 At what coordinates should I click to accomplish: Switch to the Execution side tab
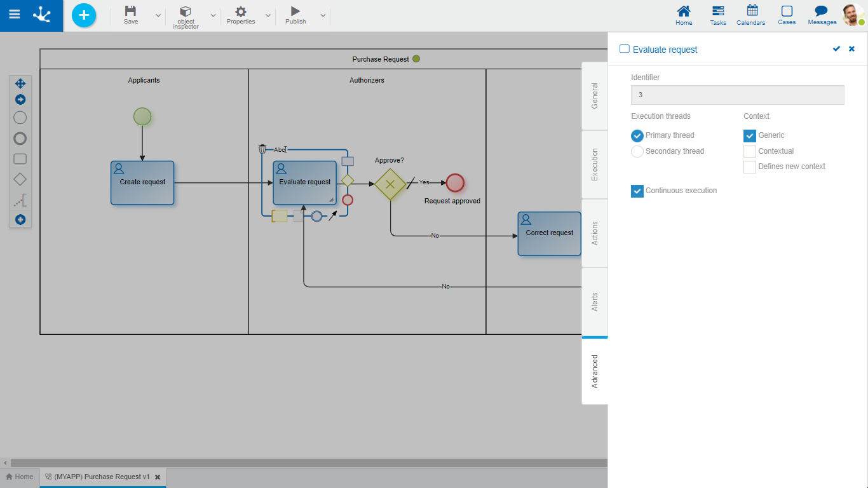click(595, 165)
